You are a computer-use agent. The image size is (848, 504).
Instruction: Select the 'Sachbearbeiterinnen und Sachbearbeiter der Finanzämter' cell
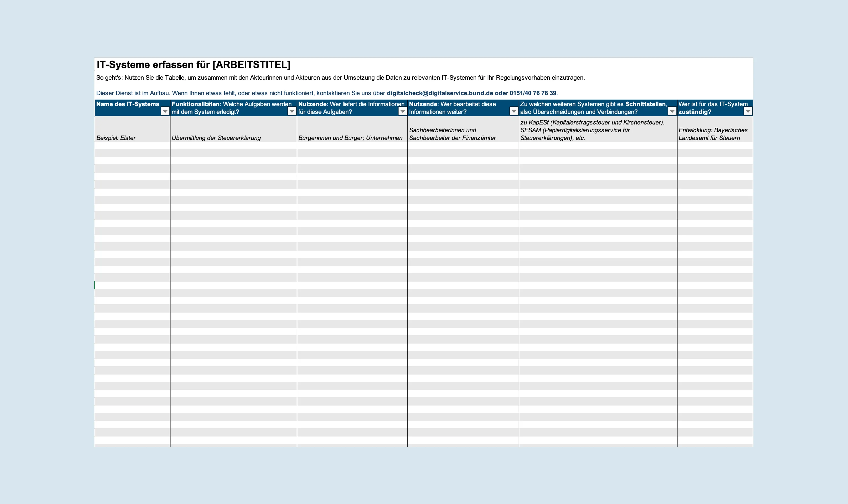[463, 129]
